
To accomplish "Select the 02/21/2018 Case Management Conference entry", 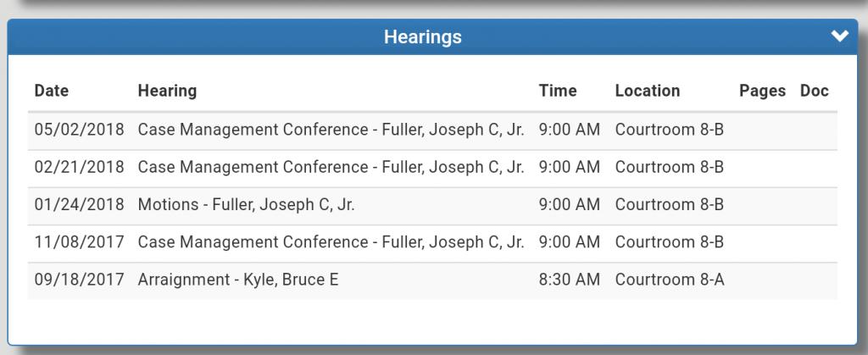I will (331, 167).
